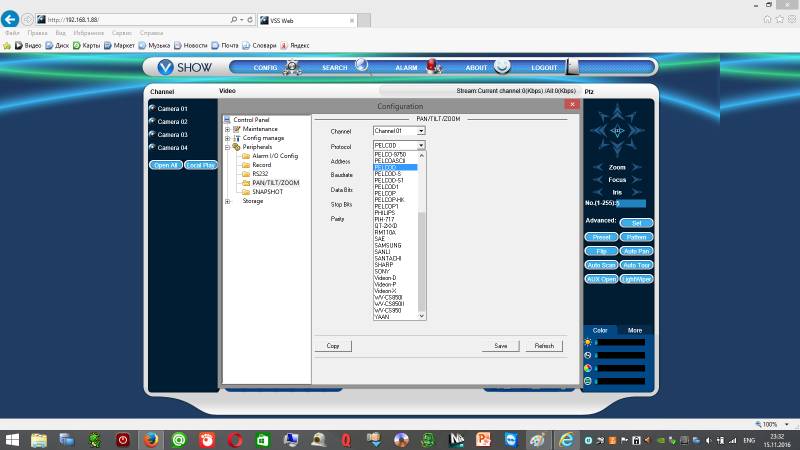Click the Flip button
The height and width of the screenshot is (450, 800).
pos(602,252)
